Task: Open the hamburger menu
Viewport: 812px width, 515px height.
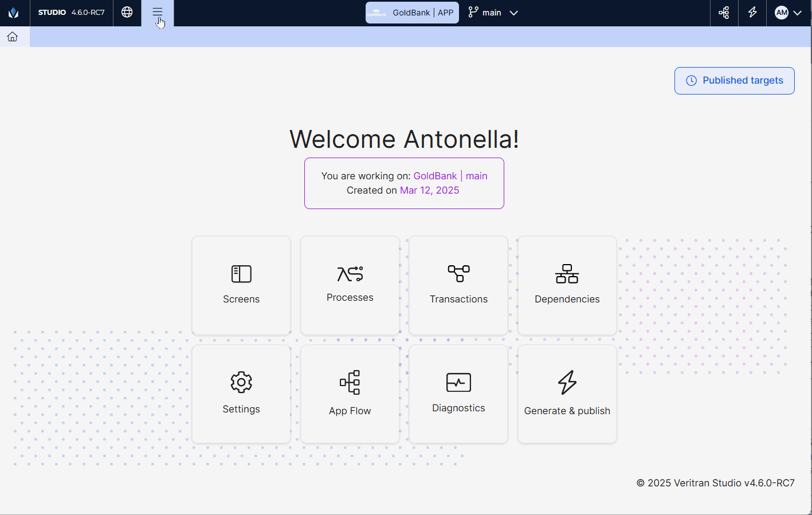Action: [x=158, y=13]
